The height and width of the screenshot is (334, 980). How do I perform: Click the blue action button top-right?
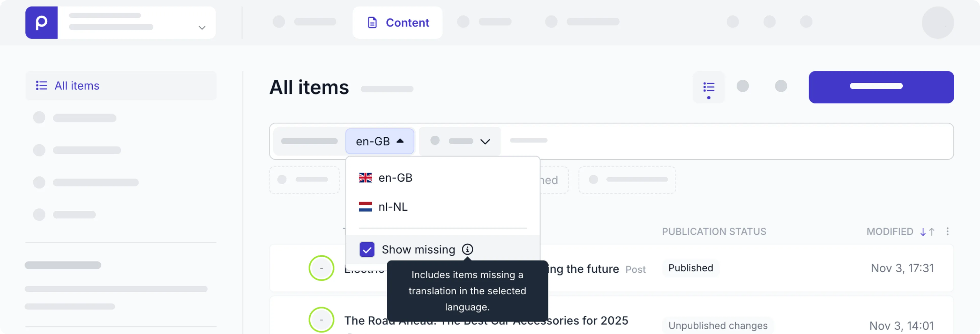[881, 87]
